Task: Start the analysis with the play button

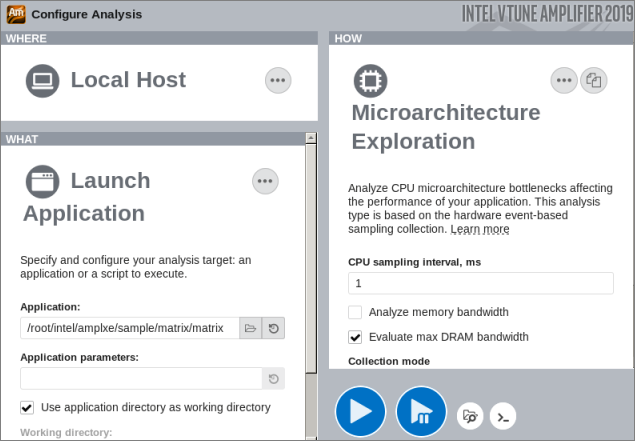Action: (360, 412)
